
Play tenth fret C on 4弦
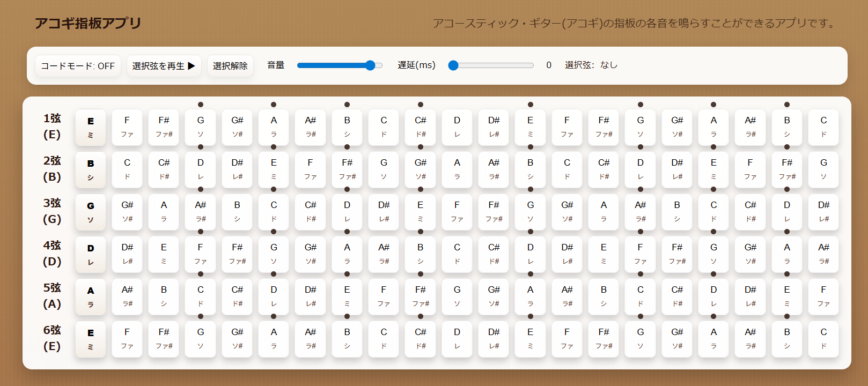pos(457,255)
